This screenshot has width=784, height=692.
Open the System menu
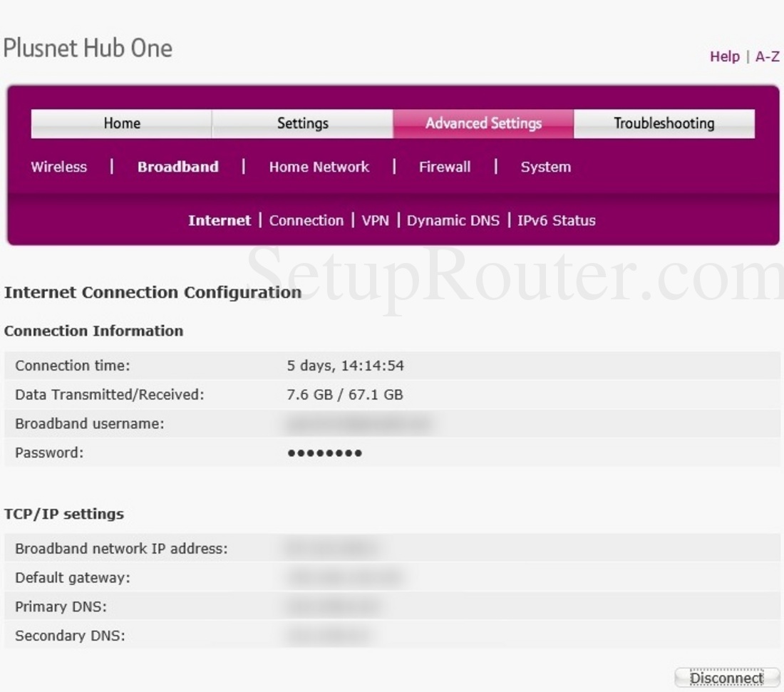(546, 167)
